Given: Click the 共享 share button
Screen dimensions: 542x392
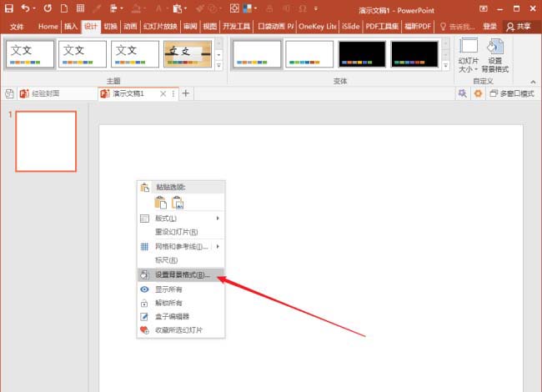Looking at the screenshot, I should pyautogui.click(x=518, y=27).
